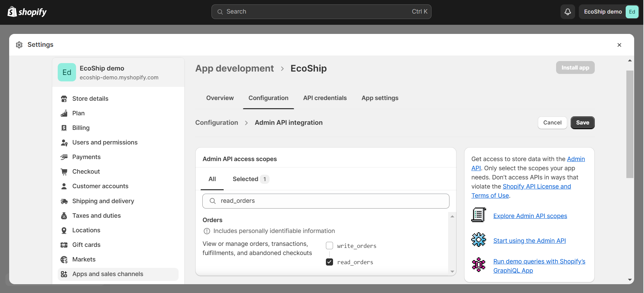The height and width of the screenshot is (293, 644).
Task: Click the Locations pin icon
Action: 64,230
